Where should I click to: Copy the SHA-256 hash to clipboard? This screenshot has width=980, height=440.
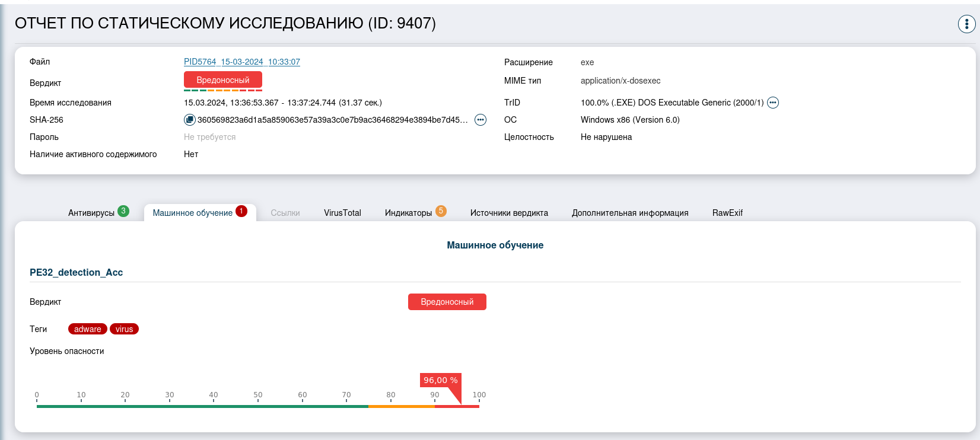pyautogui.click(x=189, y=120)
